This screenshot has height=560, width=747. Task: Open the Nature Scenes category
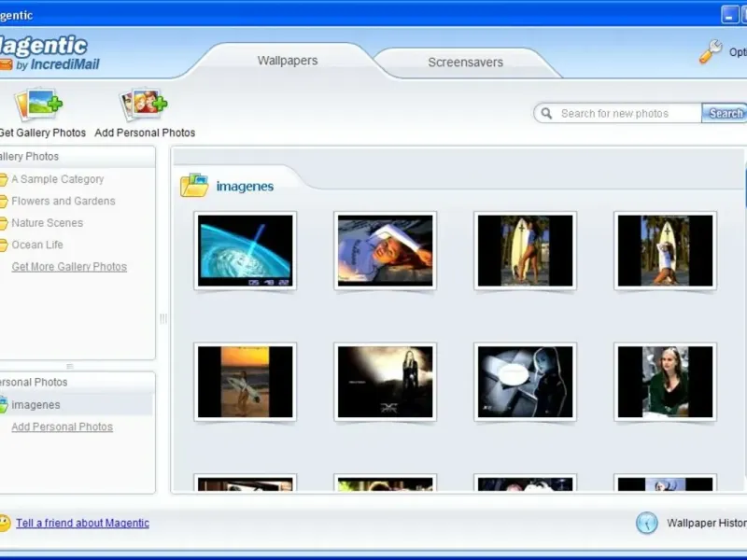[x=47, y=223]
